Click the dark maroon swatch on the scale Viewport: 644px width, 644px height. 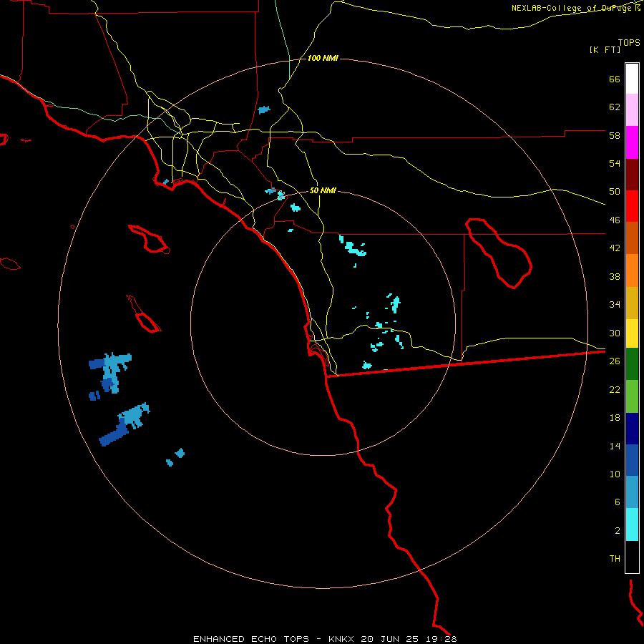(x=632, y=175)
